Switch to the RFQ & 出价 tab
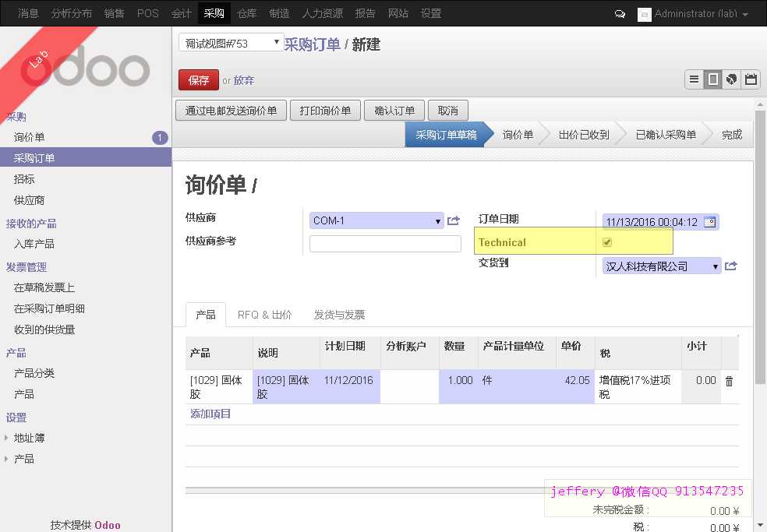Viewport: 767px width, 532px height. click(x=264, y=315)
